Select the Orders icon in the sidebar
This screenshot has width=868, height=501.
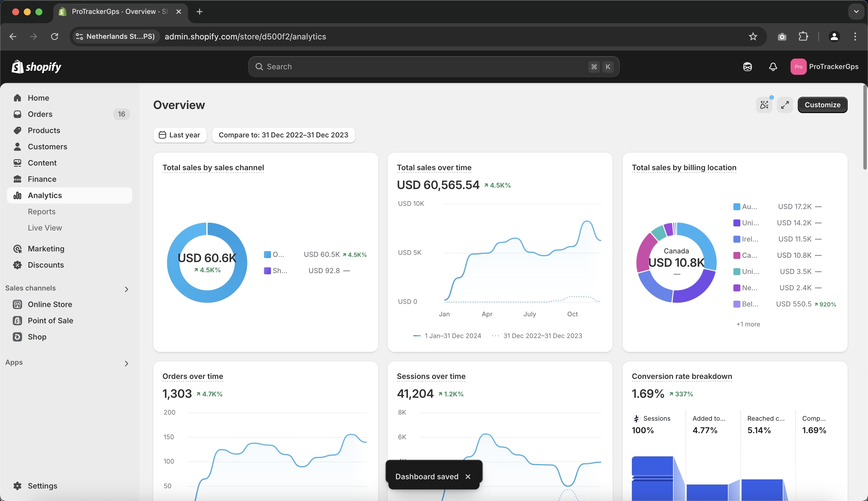[18, 114]
